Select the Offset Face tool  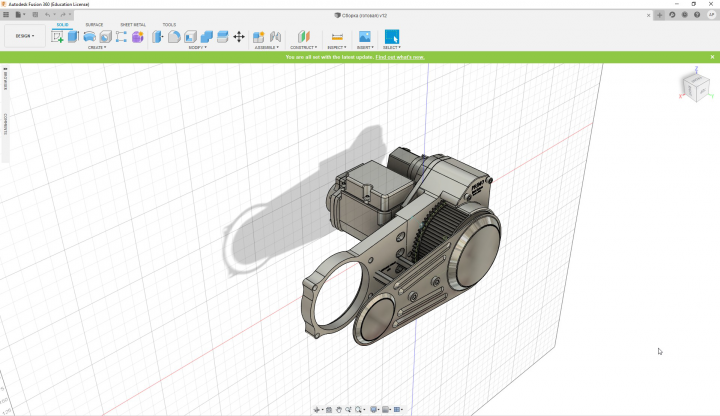[223, 37]
